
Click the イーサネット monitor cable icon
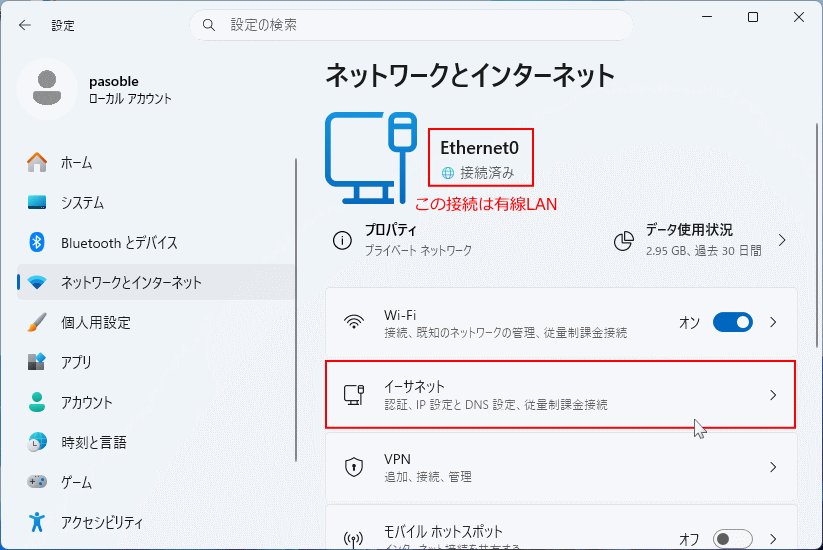(354, 395)
